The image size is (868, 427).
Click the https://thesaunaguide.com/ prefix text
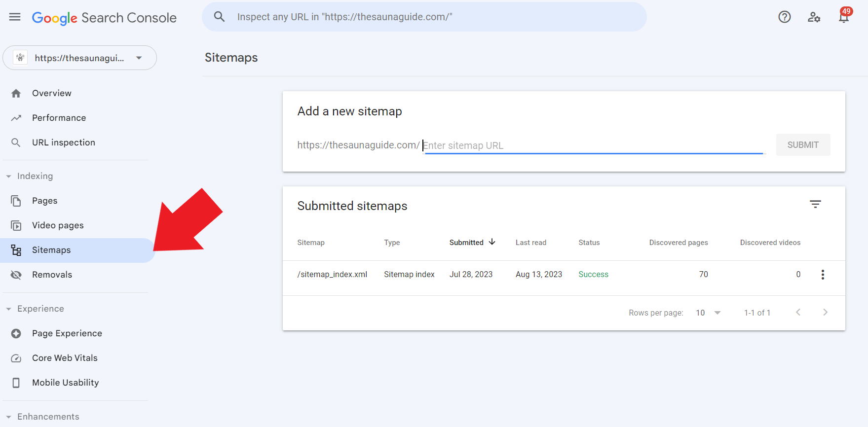point(358,145)
